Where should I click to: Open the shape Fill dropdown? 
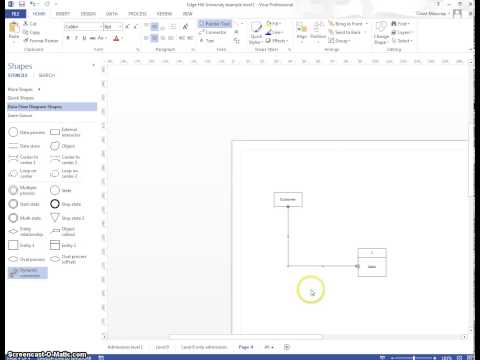[273, 24]
